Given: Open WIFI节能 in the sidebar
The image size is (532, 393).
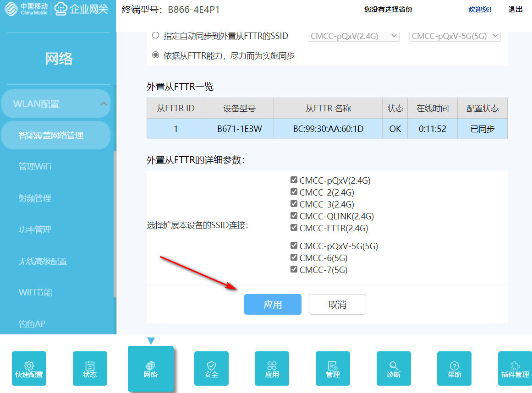Looking at the screenshot, I should pyautogui.click(x=35, y=292).
